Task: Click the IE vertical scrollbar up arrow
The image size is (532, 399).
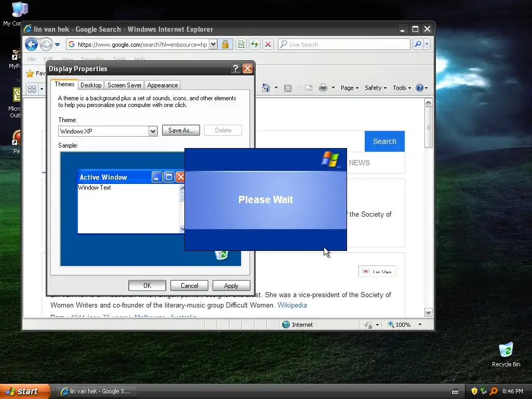Action: pos(429,102)
